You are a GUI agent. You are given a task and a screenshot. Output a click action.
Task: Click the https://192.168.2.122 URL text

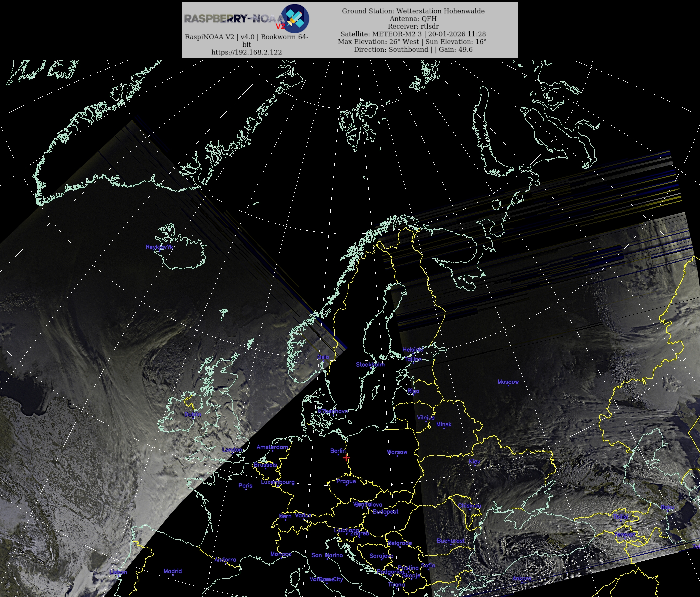[246, 52]
